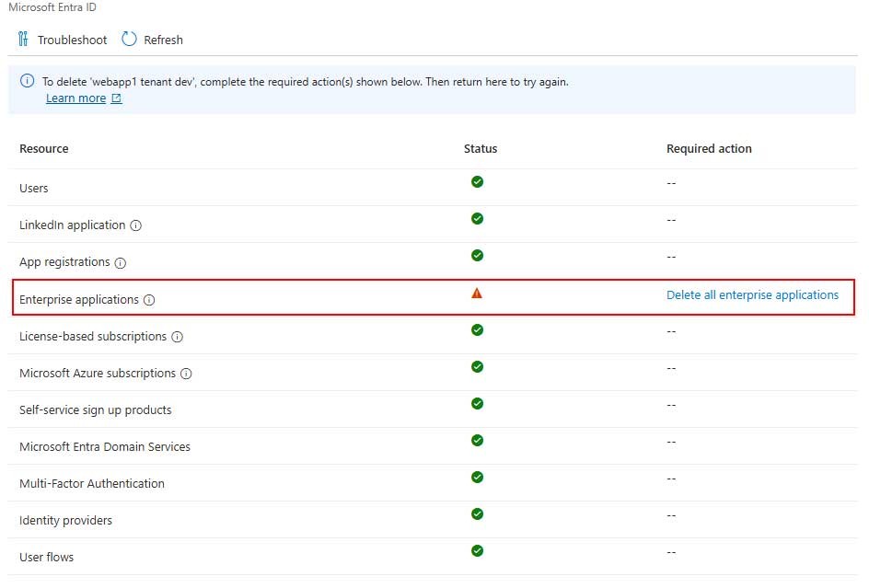This screenshot has height=588, width=869.
Task: Show info tooltip for Microsoft Azure subscriptions
Action: click(186, 374)
